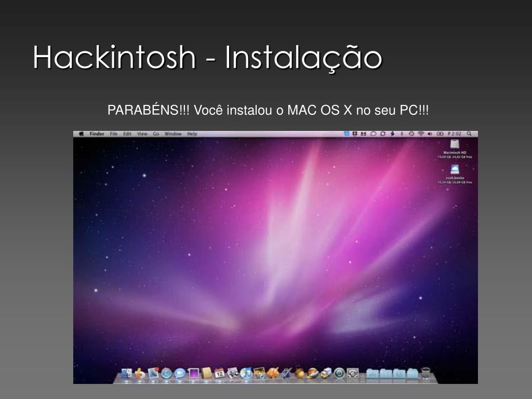Click the Spaces grid icon in menu bar
Viewport: 532px width, 399px height.
(363, 134)
